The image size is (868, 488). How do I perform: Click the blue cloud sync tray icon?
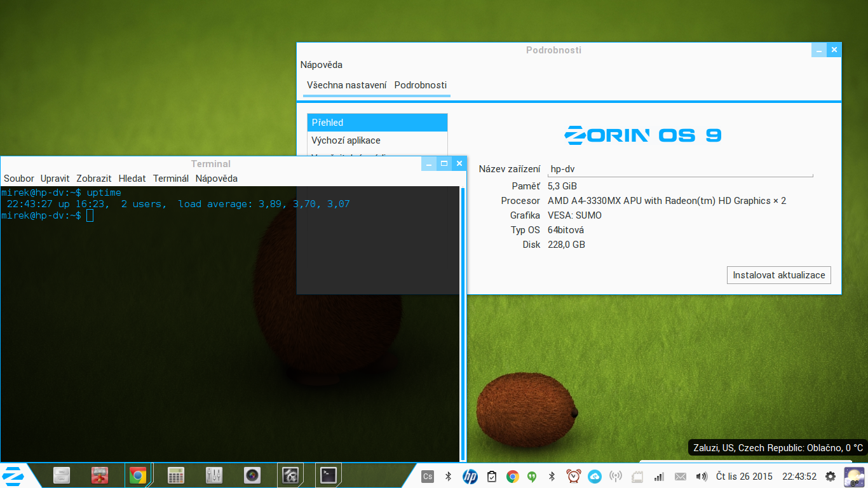point(595,476)
